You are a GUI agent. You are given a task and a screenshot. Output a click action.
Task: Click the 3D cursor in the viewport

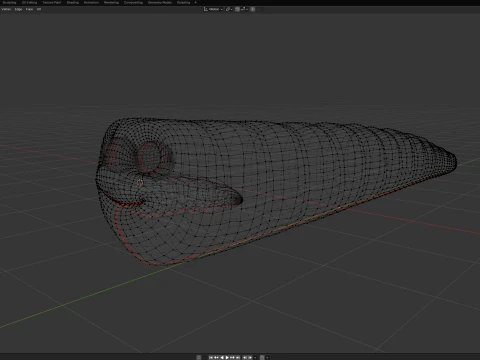(140, 182)
